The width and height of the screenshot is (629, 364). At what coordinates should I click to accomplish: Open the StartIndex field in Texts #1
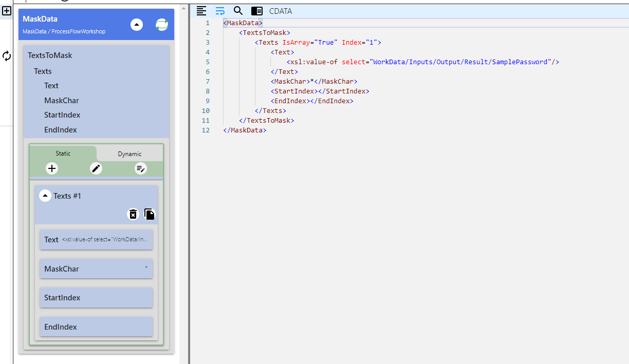click(97, 298)
